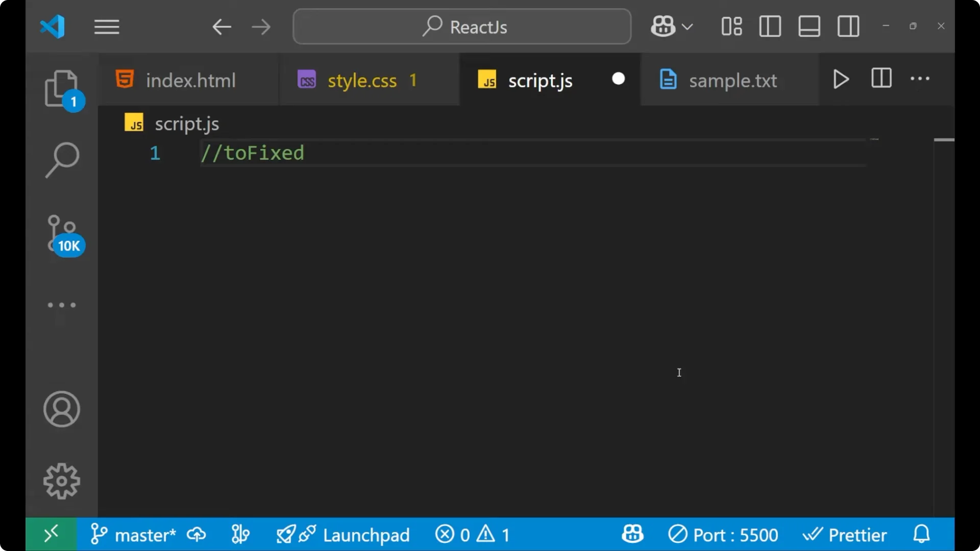The image size is (980, 551).
Task: Open the Accounts menu in activity bar
Action: (x=61, y=409)
